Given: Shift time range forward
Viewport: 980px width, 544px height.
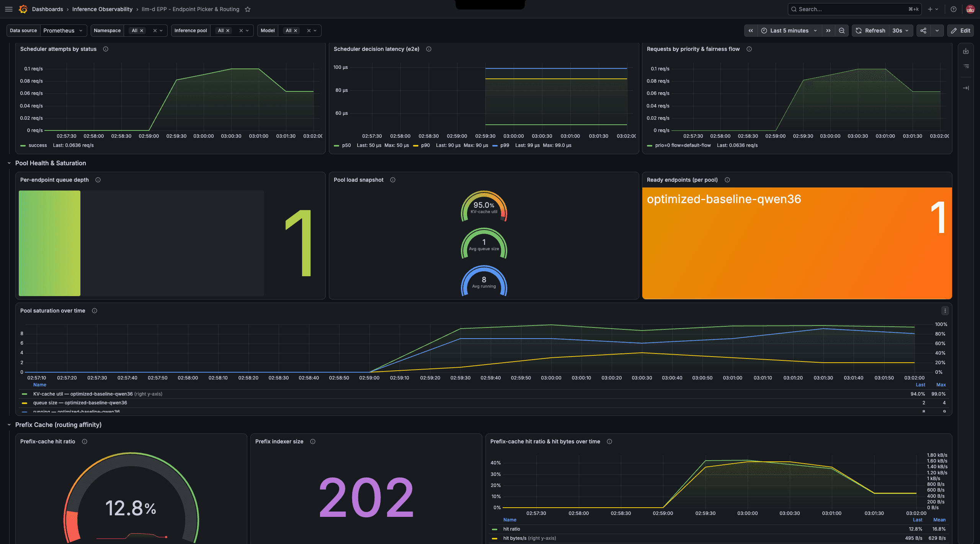Looking at the screenshot, I should (828, 31).
